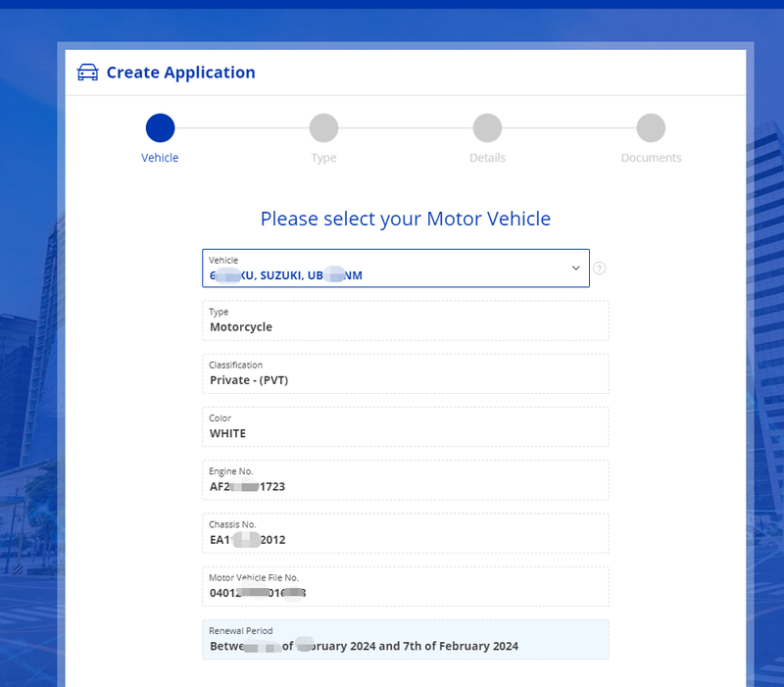Screen dimensions: 784x687
Task: Click the Renewal Period field
Action: pyautogui.click(x=406, y=640)
